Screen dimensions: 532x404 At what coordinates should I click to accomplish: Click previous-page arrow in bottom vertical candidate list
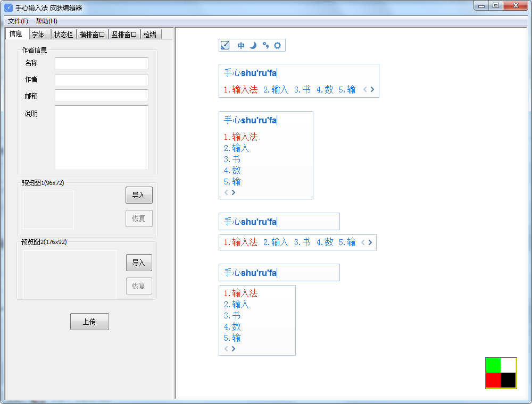[x=226, y=349]
